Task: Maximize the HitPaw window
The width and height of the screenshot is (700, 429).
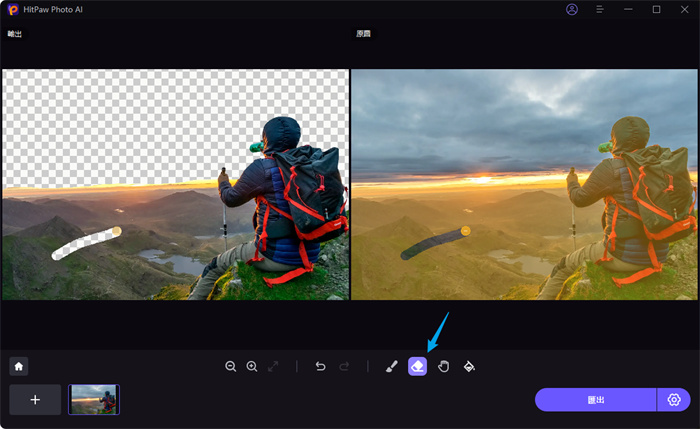Action: tap(657, 9)
